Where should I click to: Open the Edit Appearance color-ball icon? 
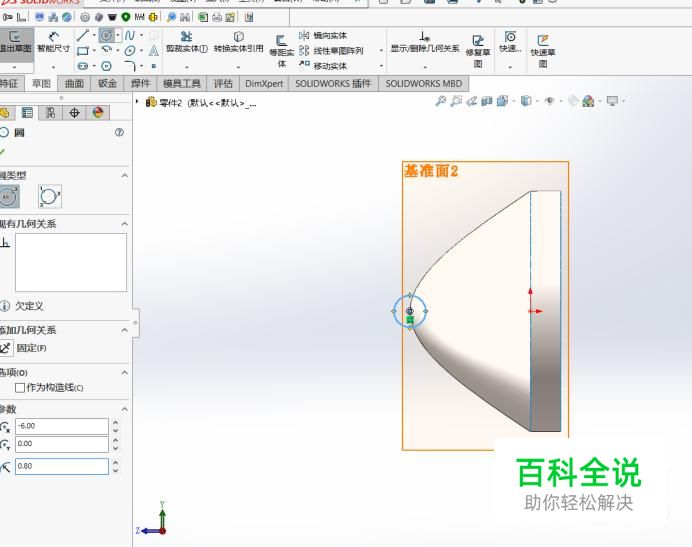click(x=587, y=101)
